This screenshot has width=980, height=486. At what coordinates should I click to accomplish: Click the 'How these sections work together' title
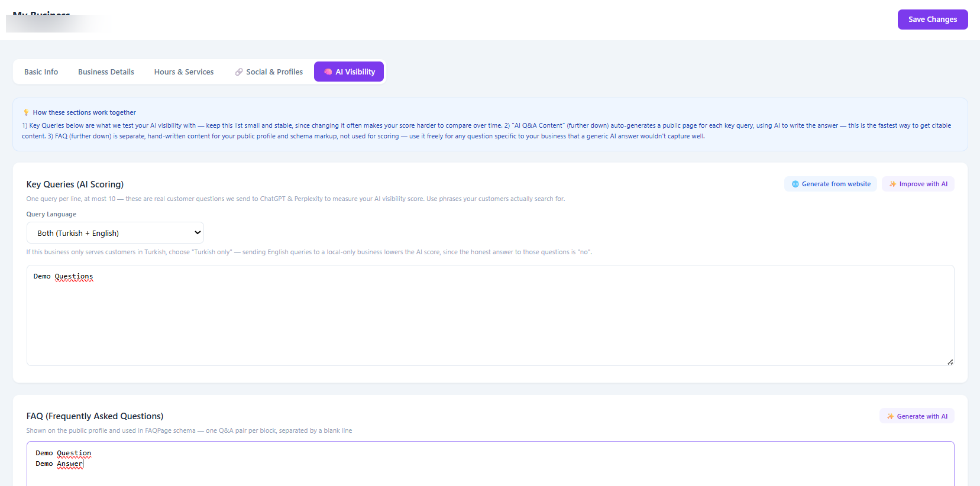(x=85, y=112)
